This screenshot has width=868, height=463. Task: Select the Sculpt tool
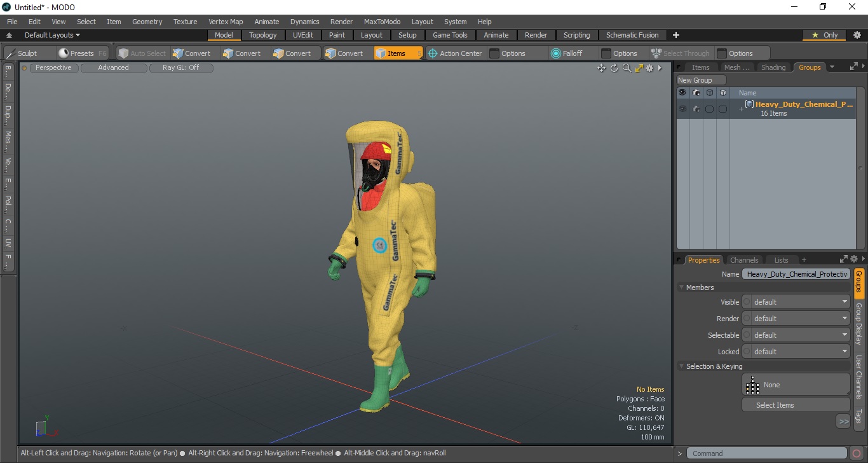[x=22, y=53]
